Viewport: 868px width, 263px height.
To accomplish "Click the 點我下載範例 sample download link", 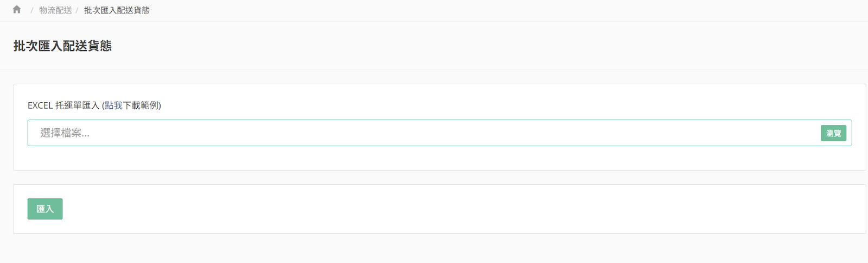I will pos(132,105).
